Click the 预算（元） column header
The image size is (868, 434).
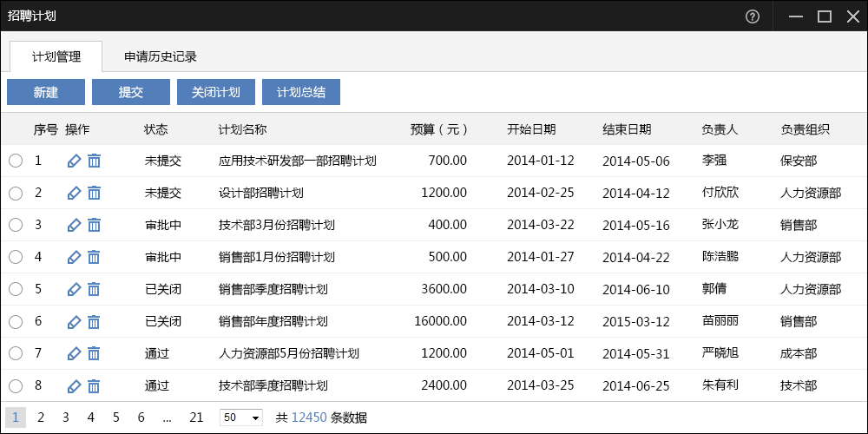[439, 129]
